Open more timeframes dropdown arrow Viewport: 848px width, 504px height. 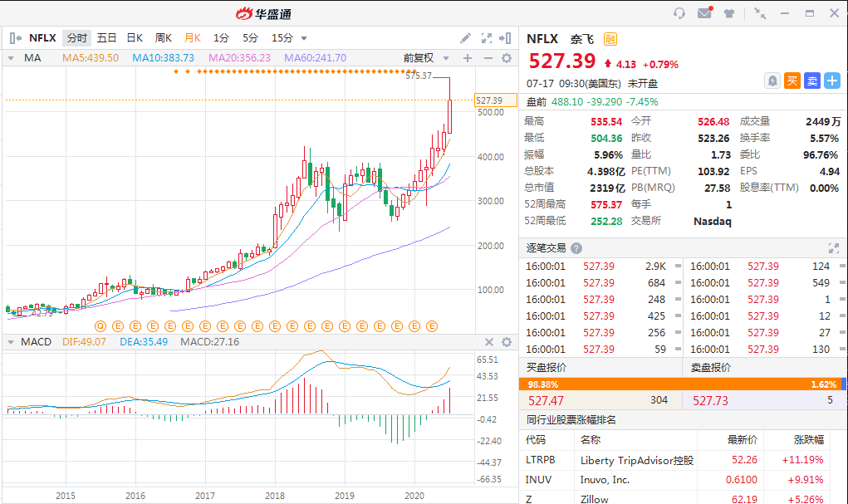[304, 38]
